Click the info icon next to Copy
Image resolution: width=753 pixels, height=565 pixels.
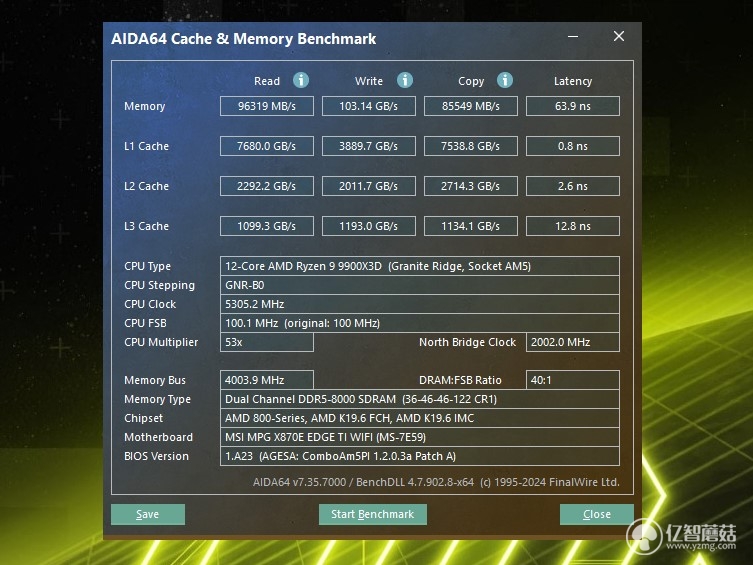click(x=505, y=80)
